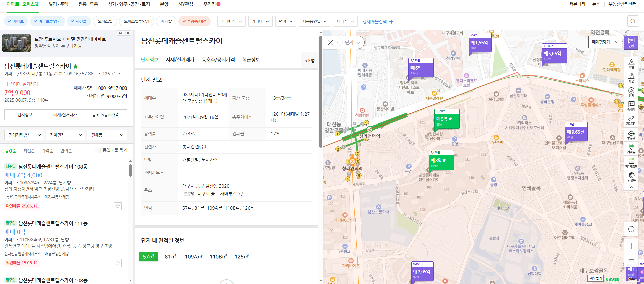
Task: Open the 거래방식 dropdown filter
Action: (231, 21)
